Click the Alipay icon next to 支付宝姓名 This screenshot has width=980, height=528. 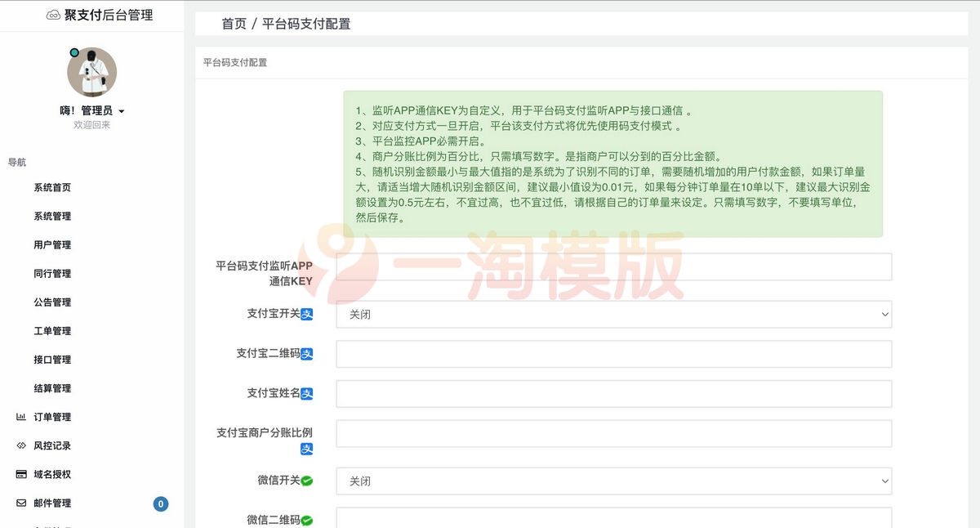(307, 394)
